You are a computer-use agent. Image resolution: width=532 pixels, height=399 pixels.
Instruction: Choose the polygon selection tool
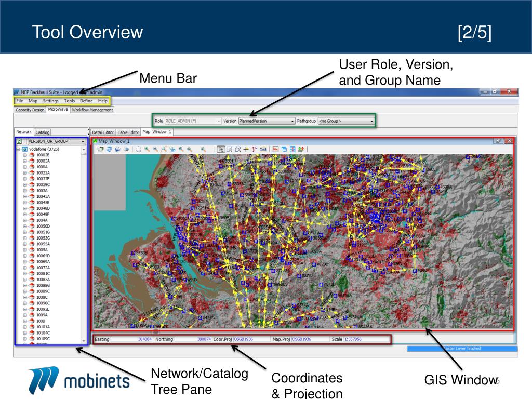(x=238, y=149)
